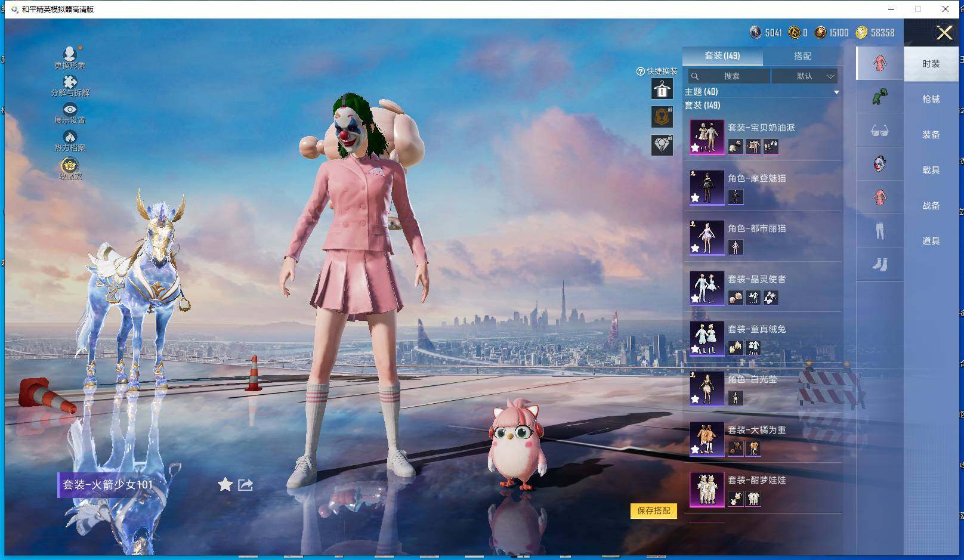Select the highlighted pink suit category icon
Image resolution: width=964 pixels, height=560 pixels.
[x=879, y=63]
